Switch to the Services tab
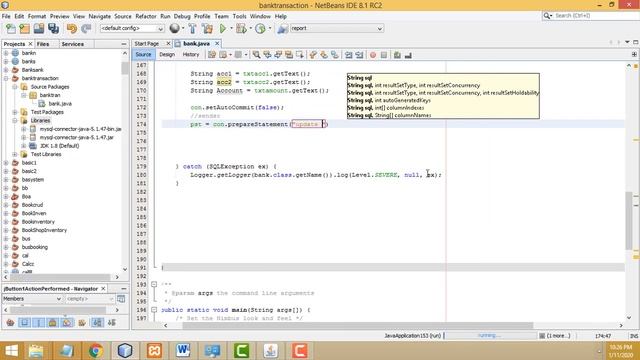The height and width of the screenshot is (360, 640). (73, 44)
